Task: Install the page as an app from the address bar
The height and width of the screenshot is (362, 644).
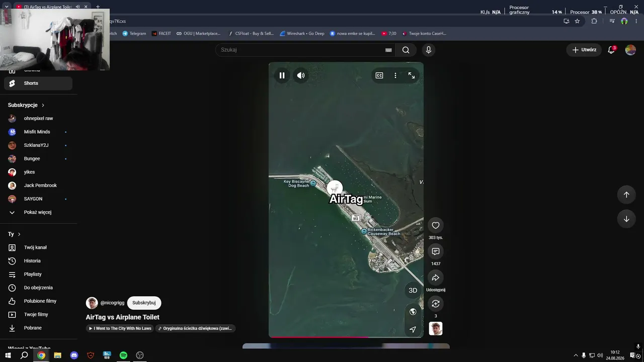Action: point(566,21)
